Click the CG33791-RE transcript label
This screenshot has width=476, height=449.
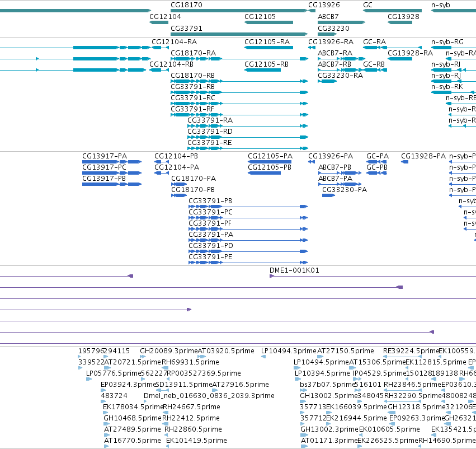210,143
